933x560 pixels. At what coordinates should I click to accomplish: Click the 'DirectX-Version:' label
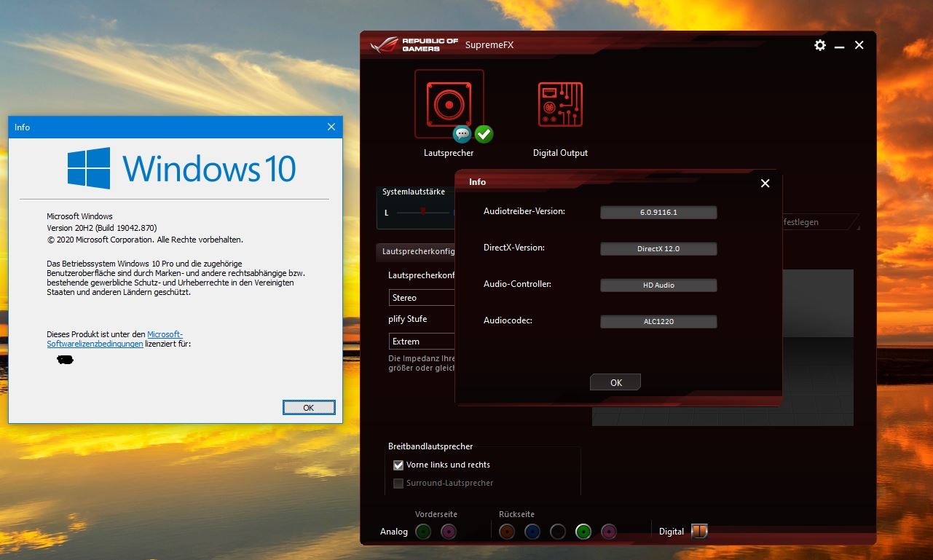[x=514, y=248]
